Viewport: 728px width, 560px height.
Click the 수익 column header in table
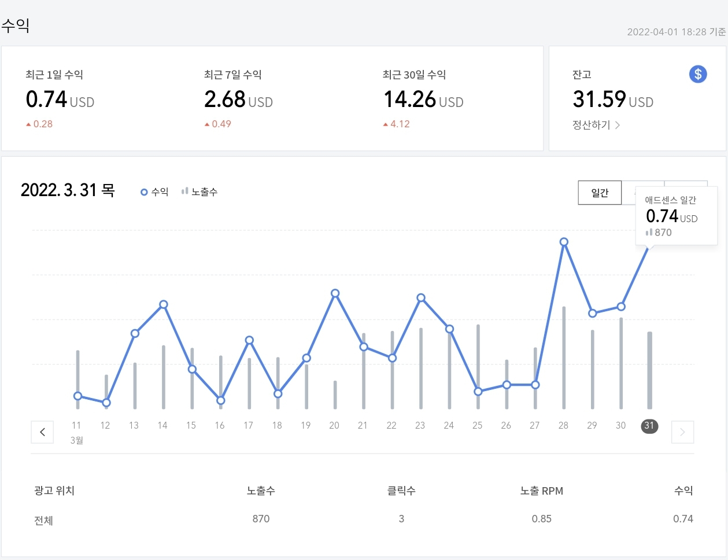point(683,491)
